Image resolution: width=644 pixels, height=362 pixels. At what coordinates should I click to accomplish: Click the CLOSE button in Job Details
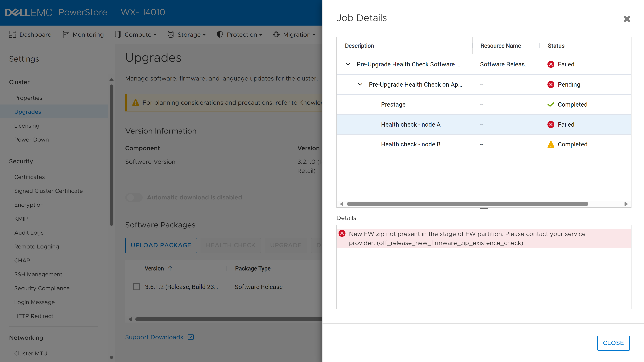click(x=613, y=343)
